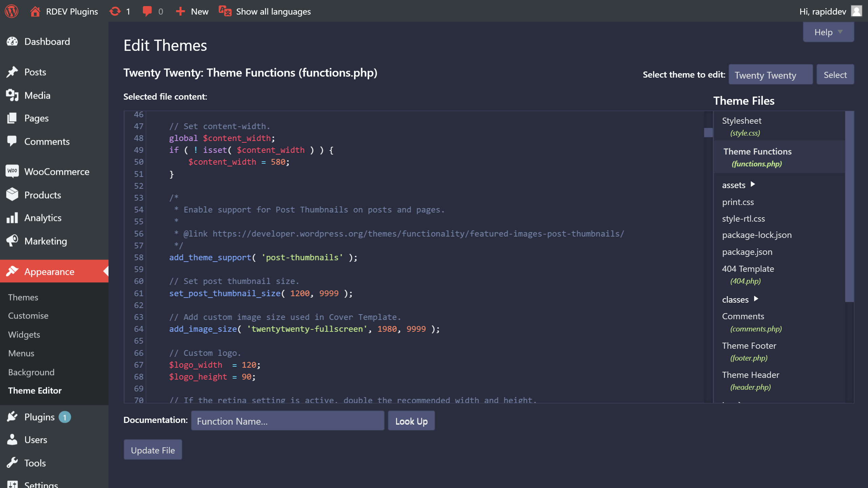Click the Plugins plug icon
The height and width of the screenshot is (488, 868).
pos(12,416)
